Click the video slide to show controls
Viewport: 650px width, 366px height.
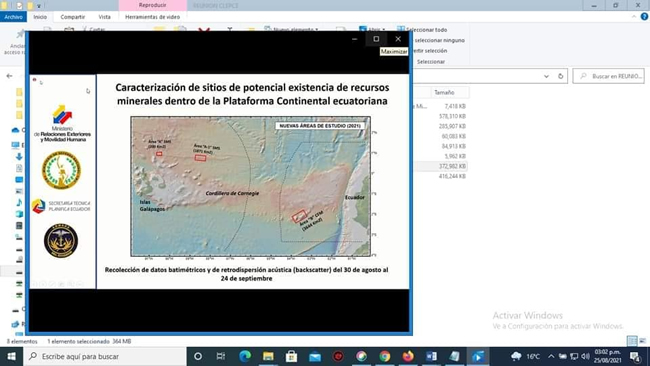coord(219,182)
